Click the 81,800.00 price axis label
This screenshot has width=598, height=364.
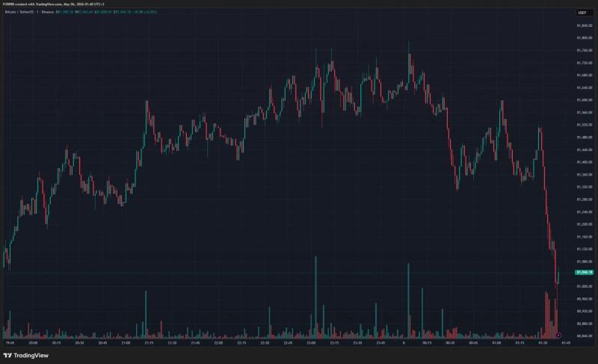pyautogui.click(x=585, y=37)
